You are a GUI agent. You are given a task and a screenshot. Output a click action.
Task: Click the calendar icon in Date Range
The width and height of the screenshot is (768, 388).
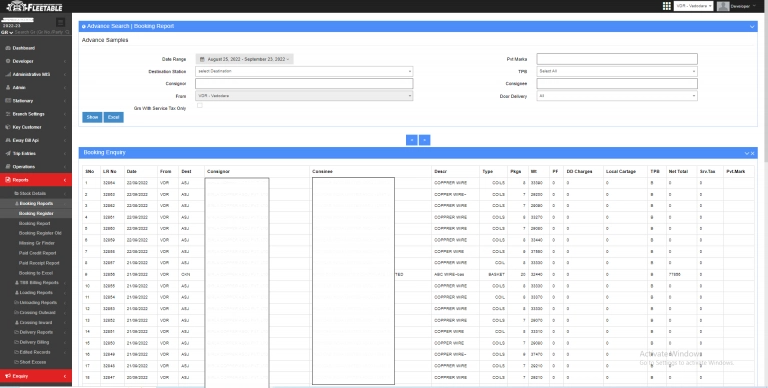click(x=202, y=59)
